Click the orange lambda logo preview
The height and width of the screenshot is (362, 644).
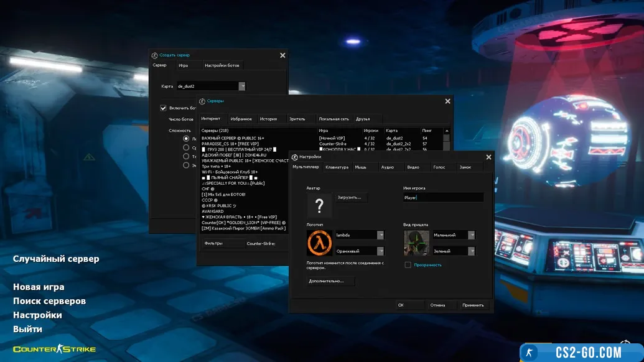[319, 243]
